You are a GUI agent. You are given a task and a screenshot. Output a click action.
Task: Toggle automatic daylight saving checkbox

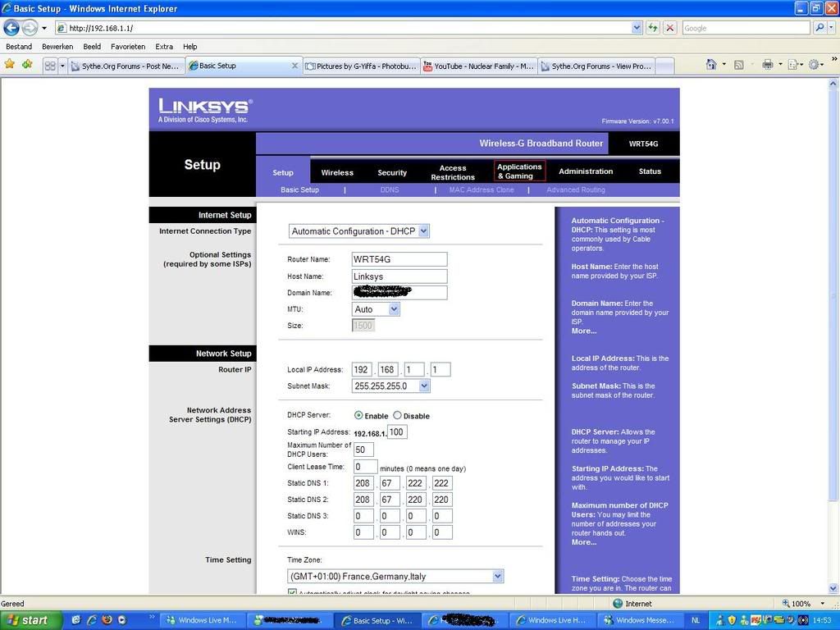point(292,592)
